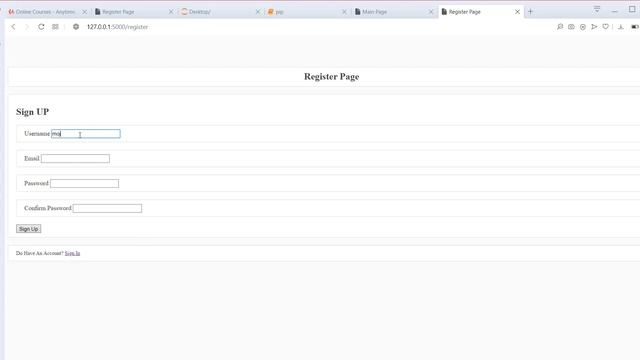Maximize the browser window
The height and width of the screenshot is (360, 640).
point(632,9)
